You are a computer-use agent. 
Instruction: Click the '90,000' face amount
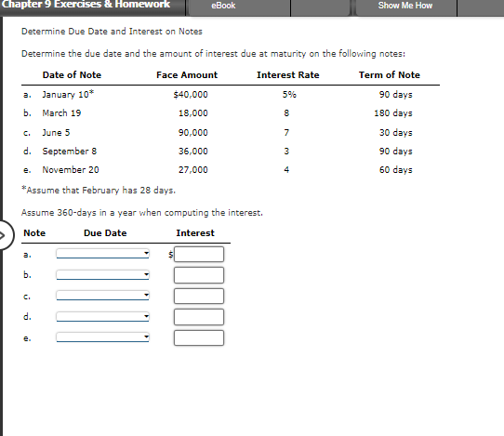[193, 132]
